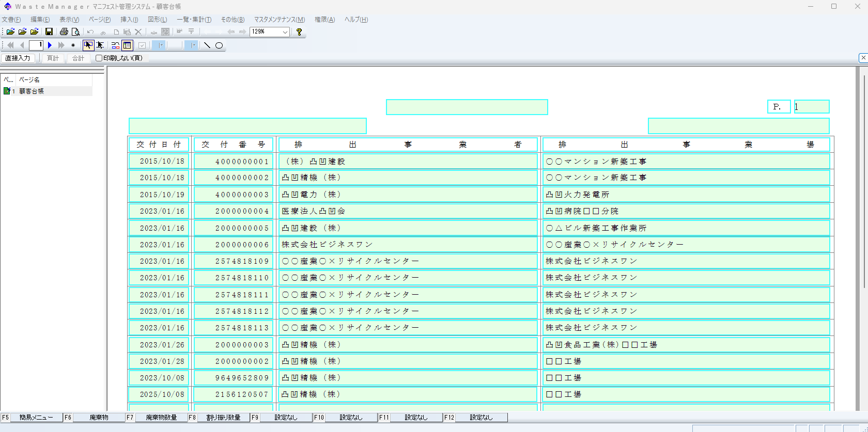
Task: Open the 一覧・集計(T) menu
Action: (x=194, y=20)
